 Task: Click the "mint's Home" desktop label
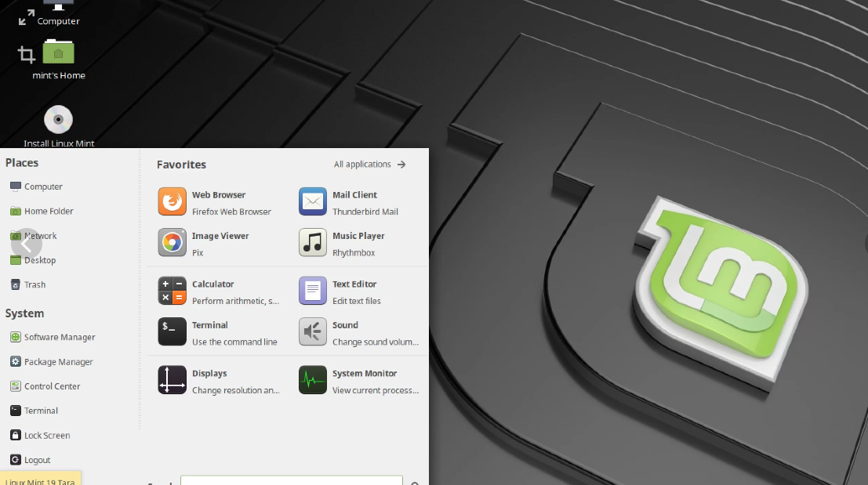[59, 75]
